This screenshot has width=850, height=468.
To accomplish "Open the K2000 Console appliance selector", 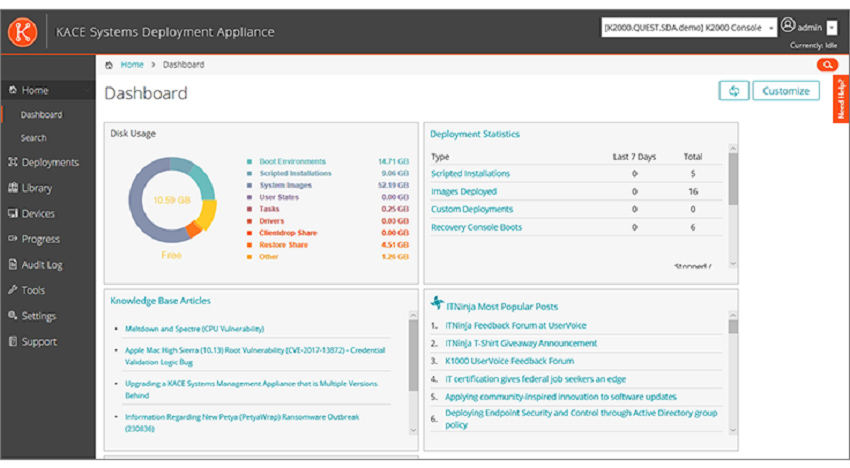I will pos(688,28).
